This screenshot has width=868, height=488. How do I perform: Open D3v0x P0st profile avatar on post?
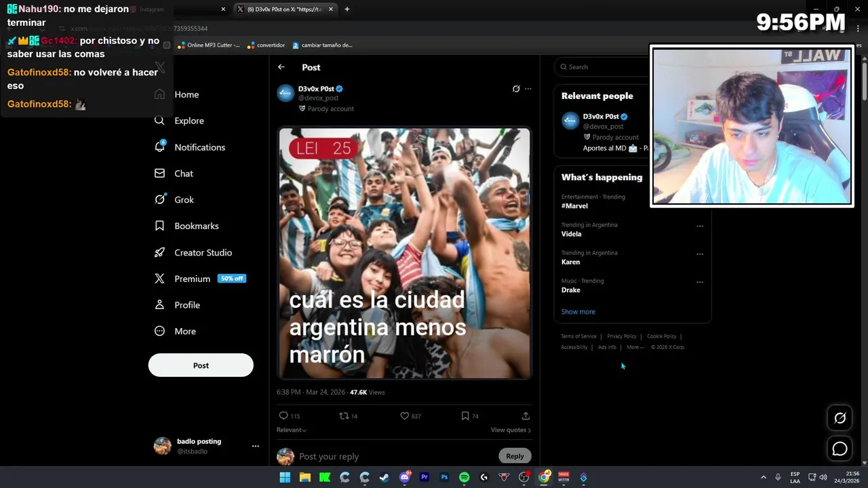tap(285, 93)
